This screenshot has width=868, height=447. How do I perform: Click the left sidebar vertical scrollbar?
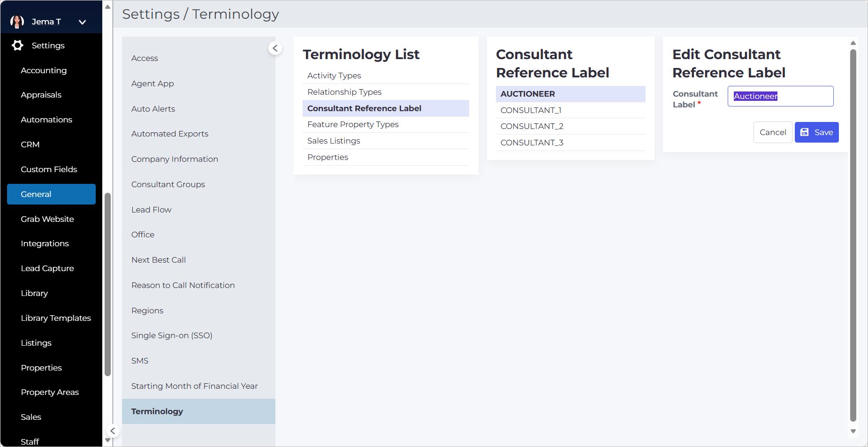pyautogui.click(x=108, y=284)
